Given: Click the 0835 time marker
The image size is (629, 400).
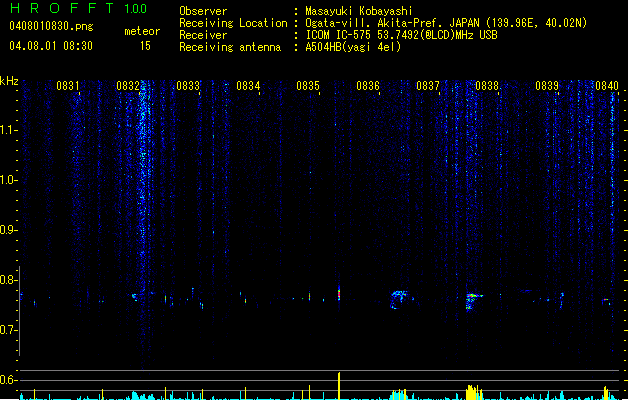Looking at the screenshot, I should pos(308,85).
